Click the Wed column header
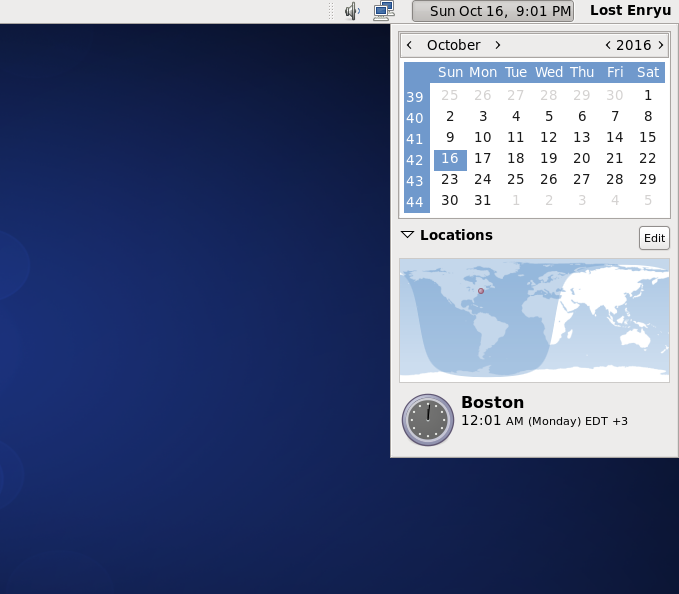The image size is (679, 594). [549, 72]
